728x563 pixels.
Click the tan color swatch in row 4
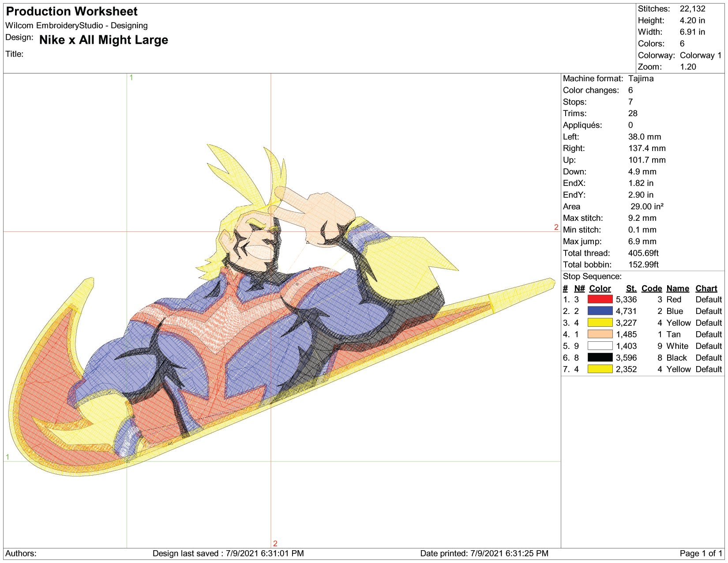tap(600, 334)
